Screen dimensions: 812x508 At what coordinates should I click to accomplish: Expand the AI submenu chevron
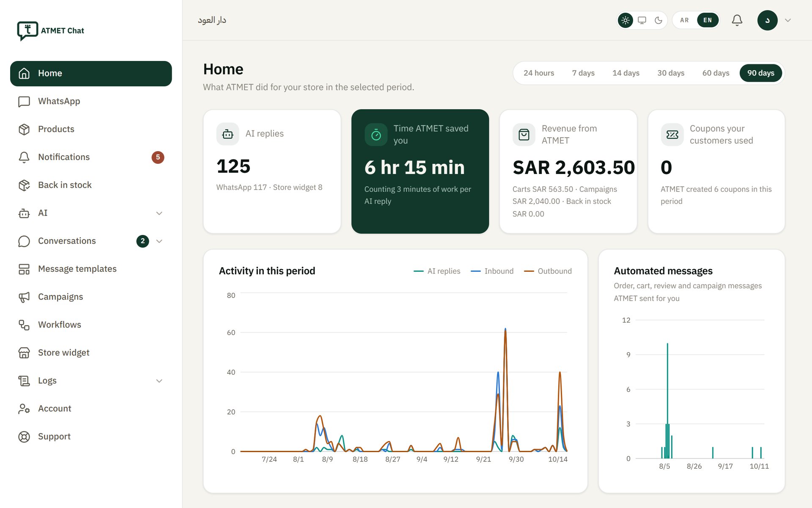159,213
